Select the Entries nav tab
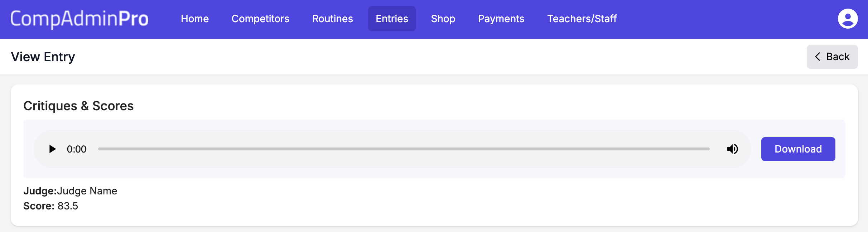This screenshot has height=232, width=868. pos(392,19)
